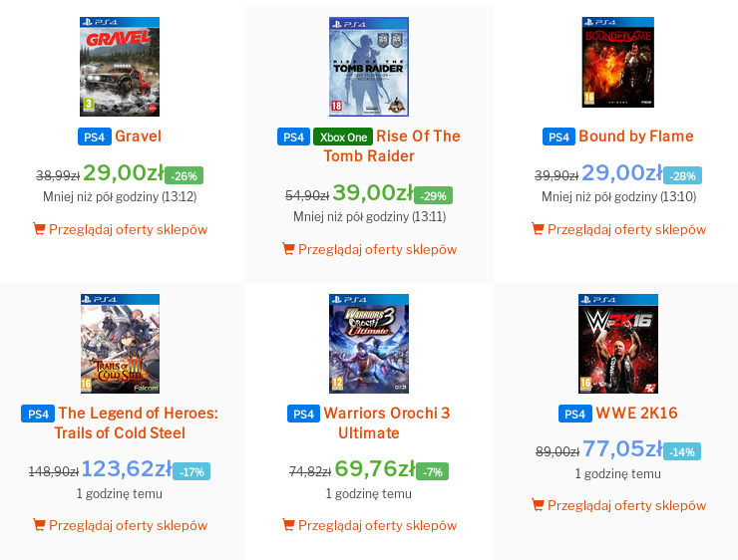Click the PS4 badge beside Bound by Flame

(558, 137)
